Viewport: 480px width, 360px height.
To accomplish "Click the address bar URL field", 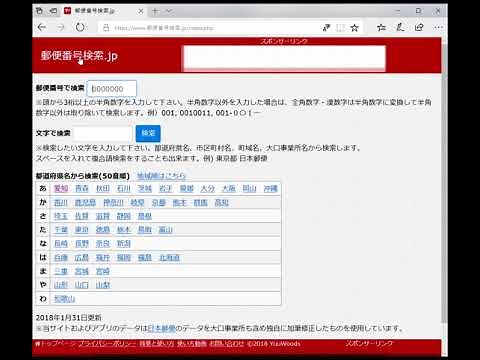I will [213, 28].
